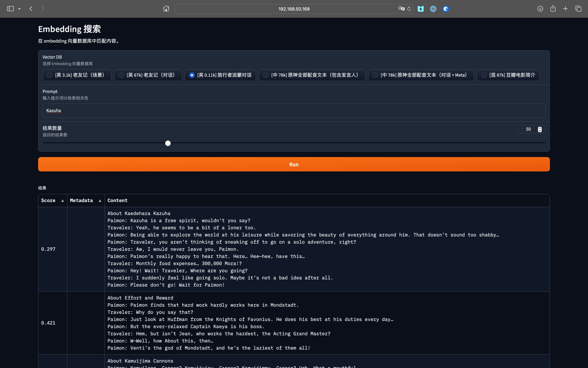
Task: Select [英 0.11k] 旅行者派蒙对话 database
Action: click(x=220, y=75)
